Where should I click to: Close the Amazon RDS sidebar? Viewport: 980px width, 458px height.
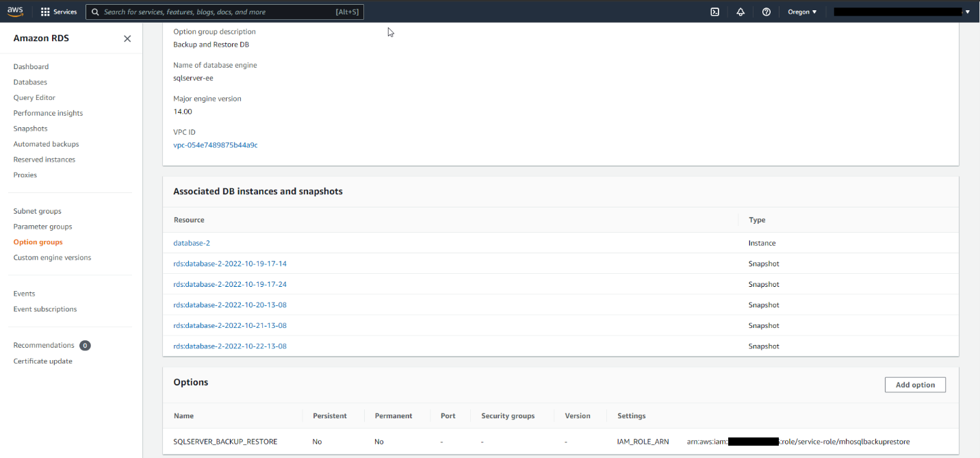point(127,38)
